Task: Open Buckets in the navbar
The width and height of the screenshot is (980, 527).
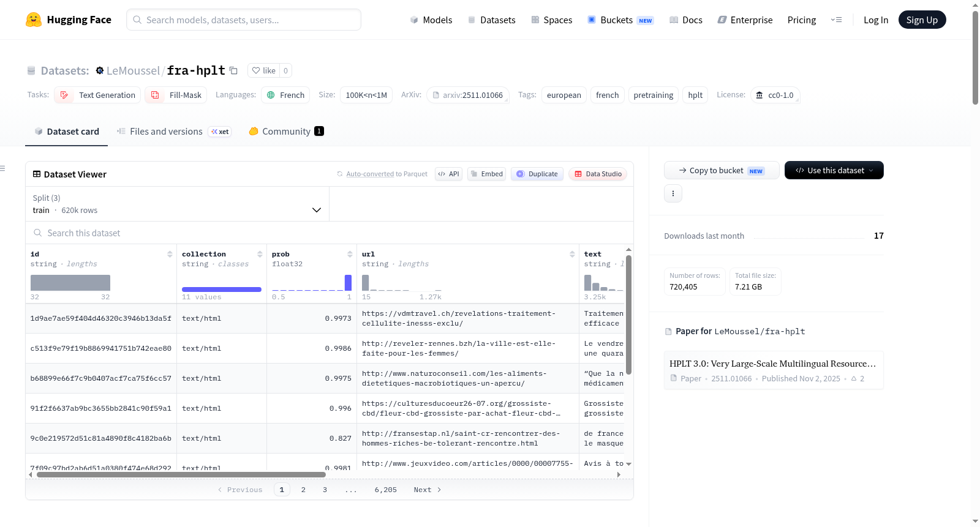Action: tap(620, 20)
